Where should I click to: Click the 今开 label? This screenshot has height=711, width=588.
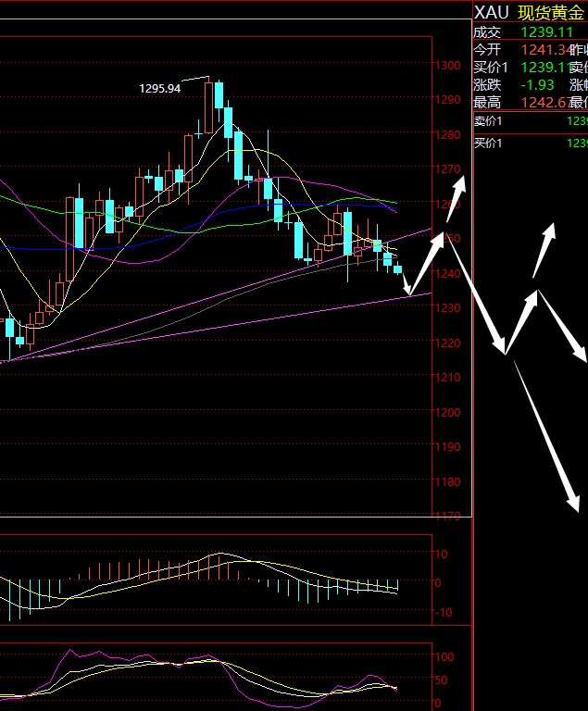click(487, 49)
